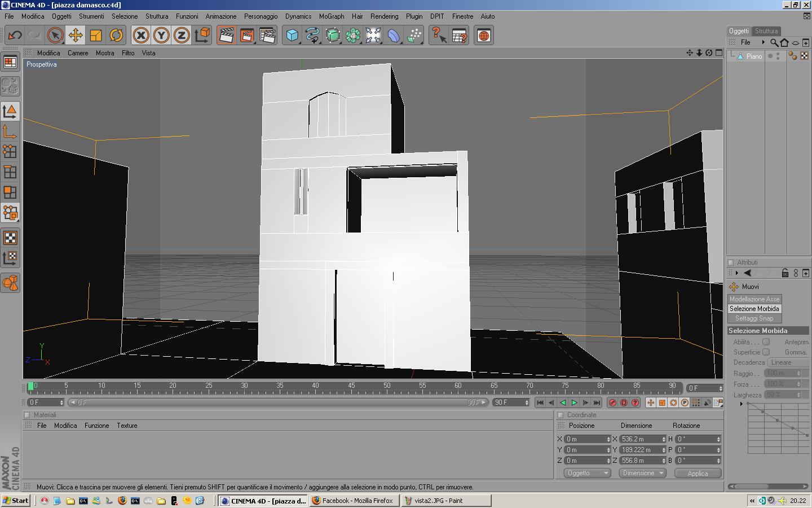
Task: Activate the Live Selection tool
Action: tap(55, 36)
